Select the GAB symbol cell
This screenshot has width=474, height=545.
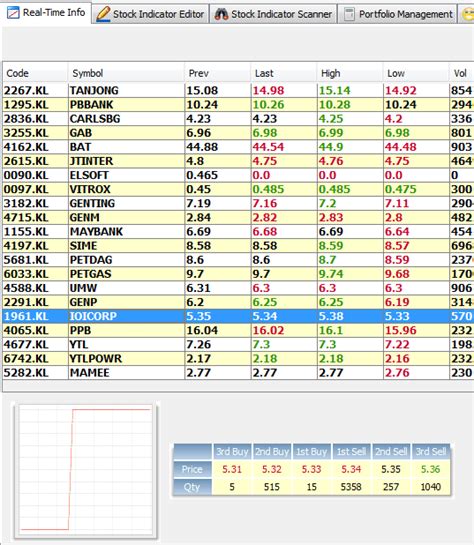(126, 133)
